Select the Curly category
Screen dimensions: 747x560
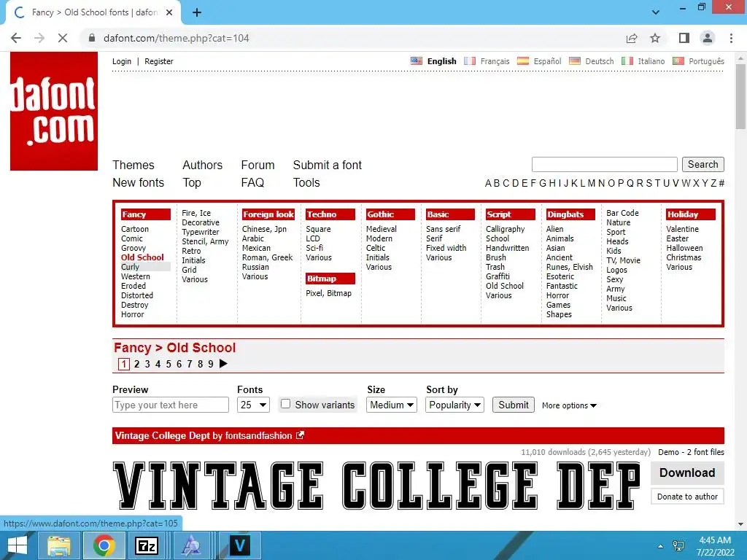(x=130, y=267)
